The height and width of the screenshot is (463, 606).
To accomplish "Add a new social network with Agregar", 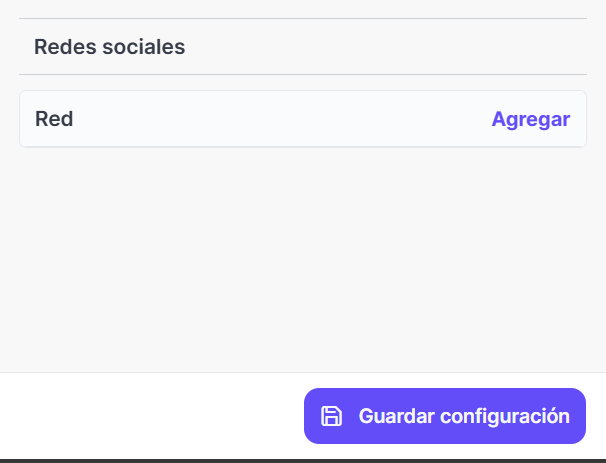I will tap(530, 119).
